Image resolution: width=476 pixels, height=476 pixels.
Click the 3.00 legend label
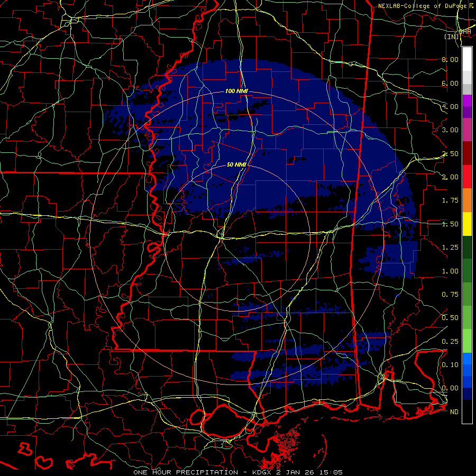pyautogui.click(x=450, y=130)
